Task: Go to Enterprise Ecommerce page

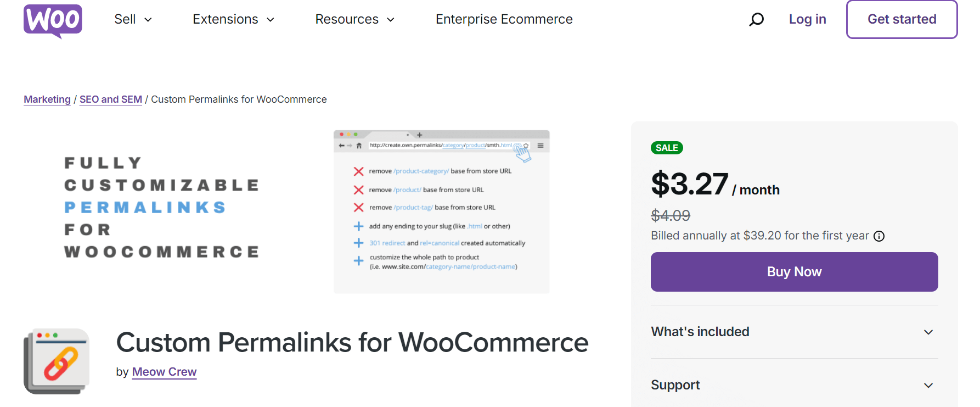Action: pyautogui.click(x=504, y=20)
